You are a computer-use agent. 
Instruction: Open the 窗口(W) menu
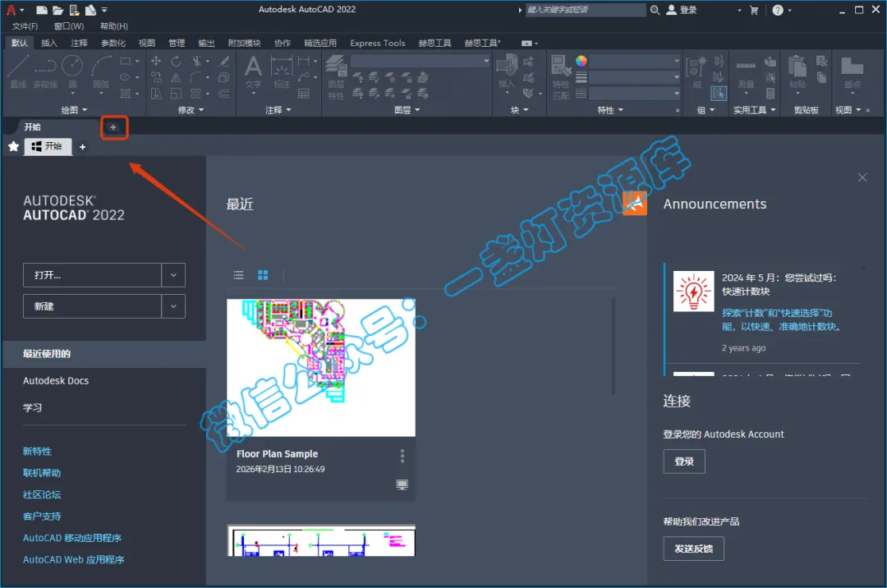click(x=69, y=26)
